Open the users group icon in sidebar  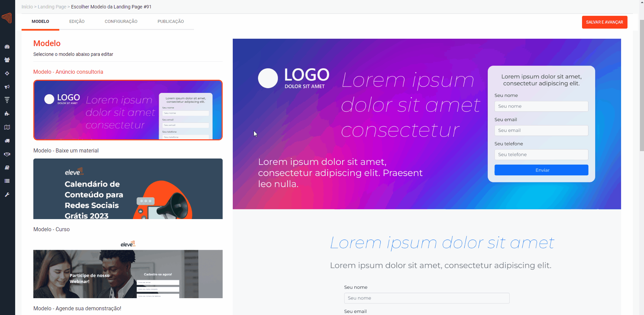tap(7, 60)
